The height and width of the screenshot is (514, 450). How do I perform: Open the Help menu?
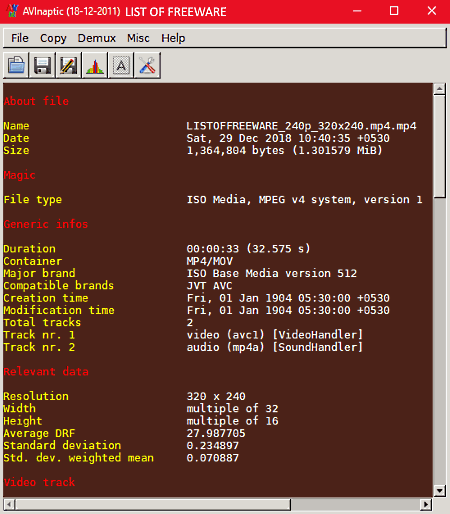pos(173,38)
